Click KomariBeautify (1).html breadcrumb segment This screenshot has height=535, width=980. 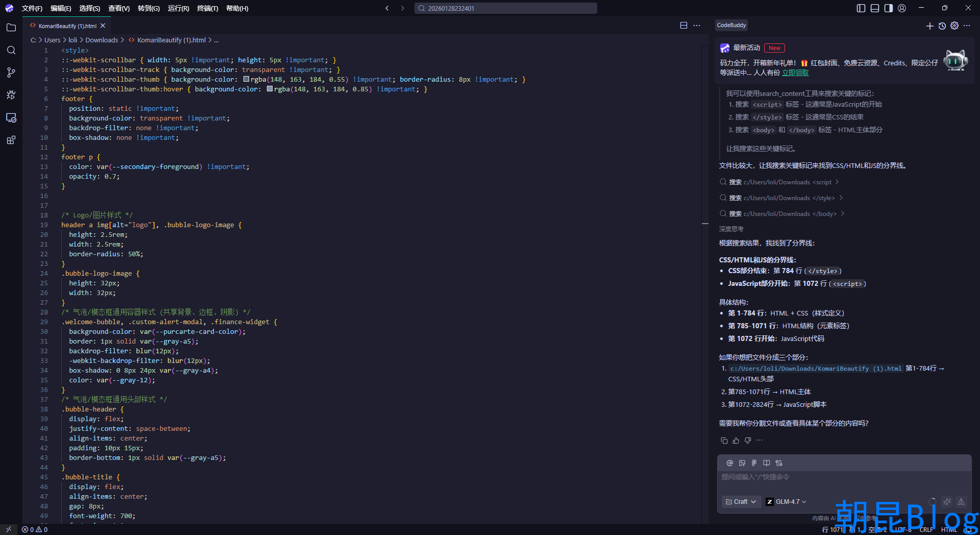point(171,40)
